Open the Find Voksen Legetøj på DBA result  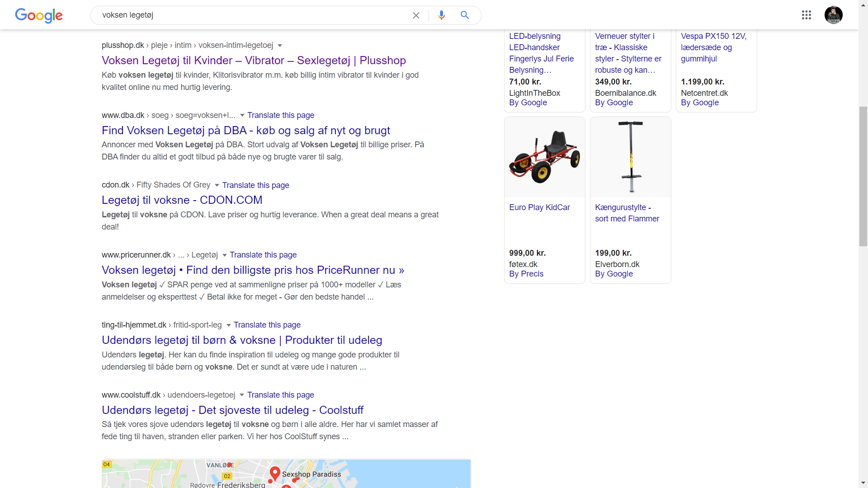(x=245, y=131)
